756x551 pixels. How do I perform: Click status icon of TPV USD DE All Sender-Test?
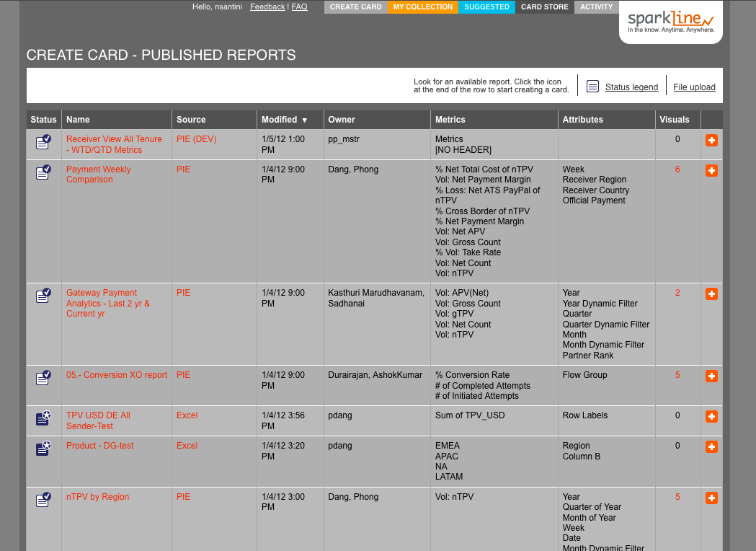click(x=43, y=418)
